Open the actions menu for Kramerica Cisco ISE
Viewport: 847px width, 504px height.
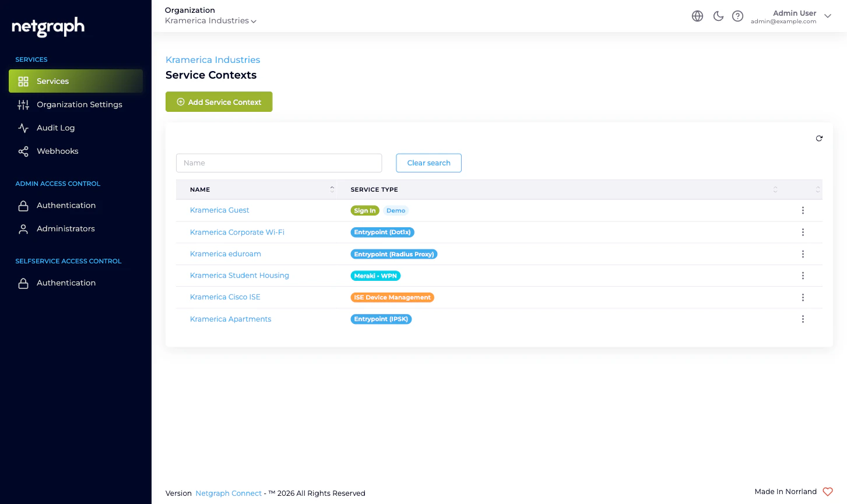coord(803,297)
